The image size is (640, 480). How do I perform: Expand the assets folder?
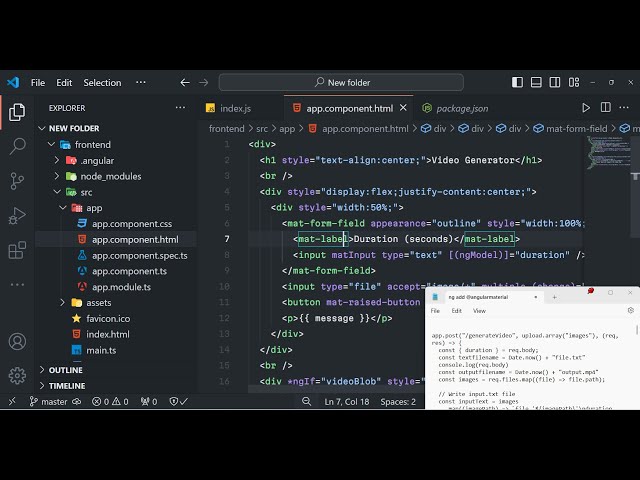98,303
